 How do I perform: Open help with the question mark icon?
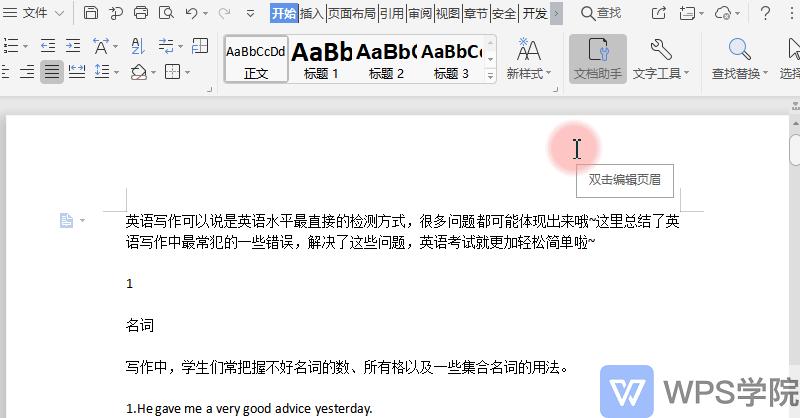coord(765,13)
